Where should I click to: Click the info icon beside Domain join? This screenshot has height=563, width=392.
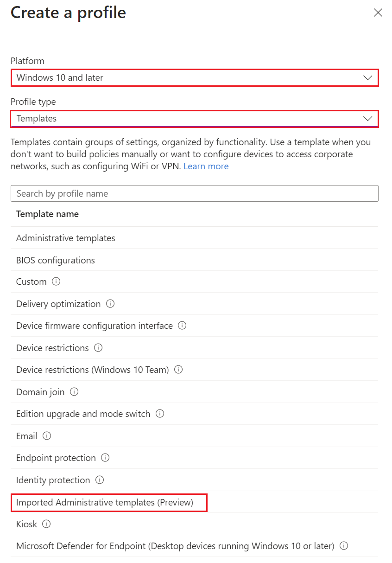coord(74,392)
